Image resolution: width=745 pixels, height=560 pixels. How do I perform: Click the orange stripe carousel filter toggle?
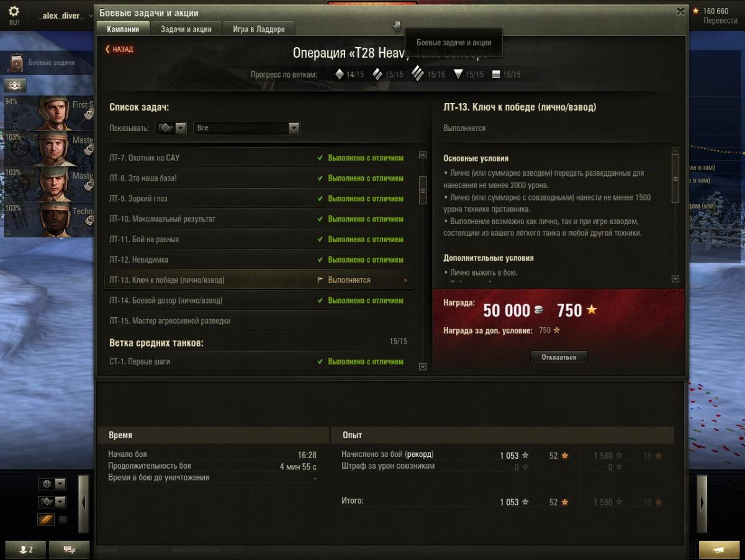(46, 520)
